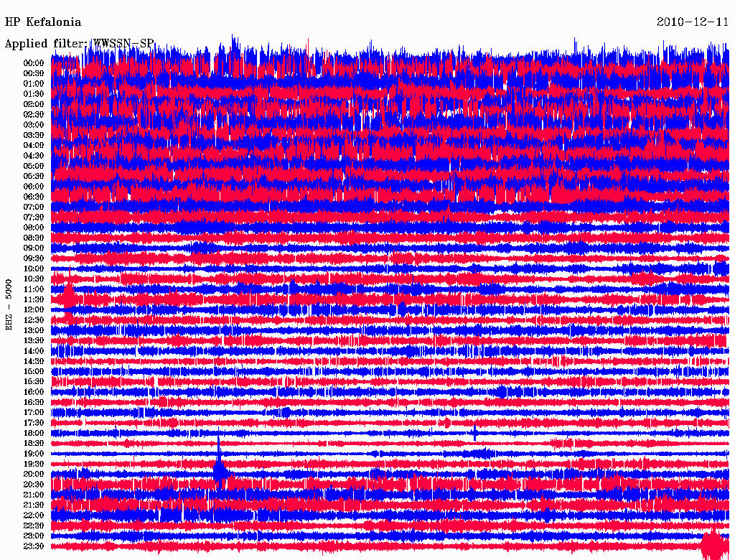
Task: Select the 04:00 time label
Action: 34,146
